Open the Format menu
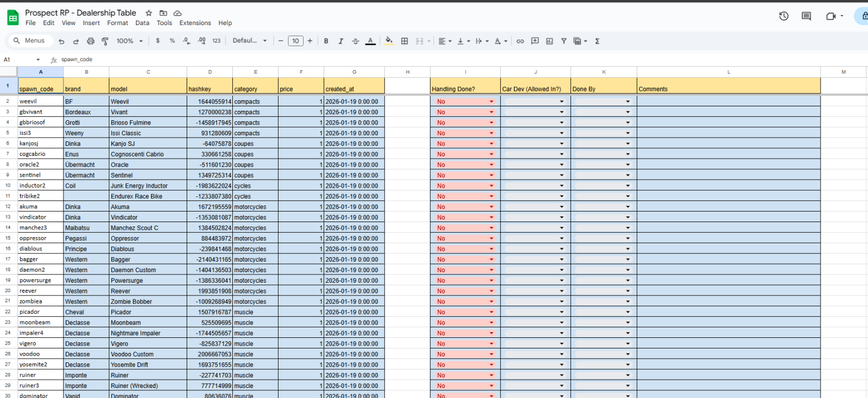 click(x=118, y=23)
